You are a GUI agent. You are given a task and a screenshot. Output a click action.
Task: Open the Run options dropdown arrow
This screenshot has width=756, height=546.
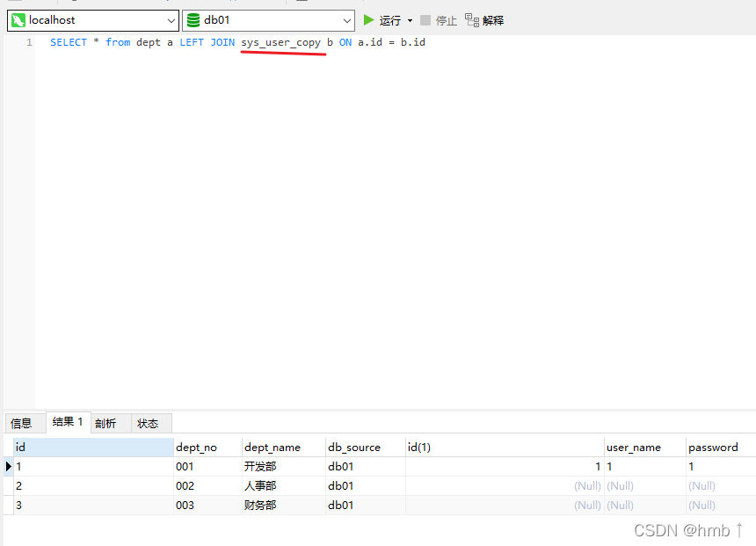410,20
